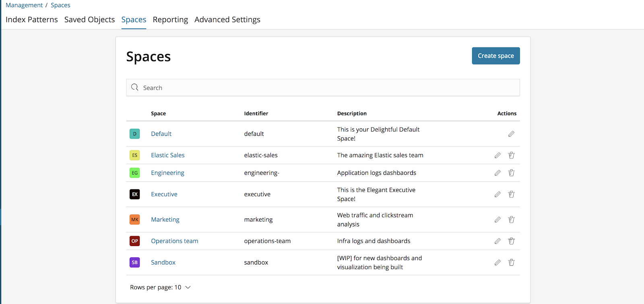Click the Create space button
Image resolution: width=644 pixels, height=304 pixels.
[495, 56]
